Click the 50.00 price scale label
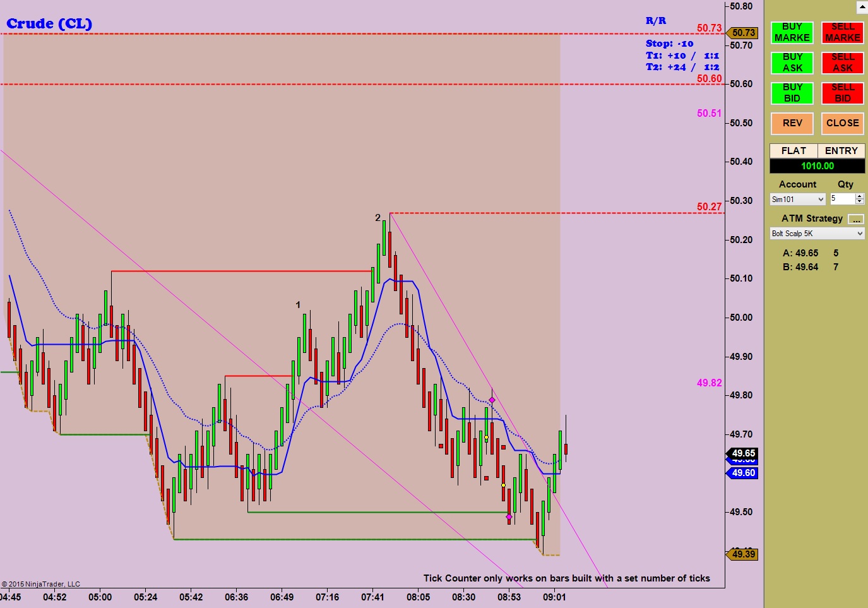868x608 pixels. [741, 318]
